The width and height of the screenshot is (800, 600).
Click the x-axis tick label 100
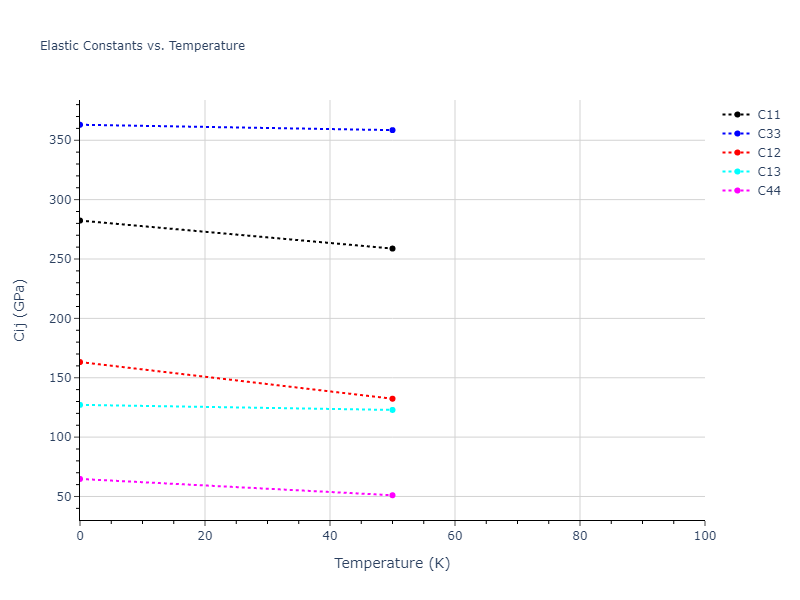(704, 537)
